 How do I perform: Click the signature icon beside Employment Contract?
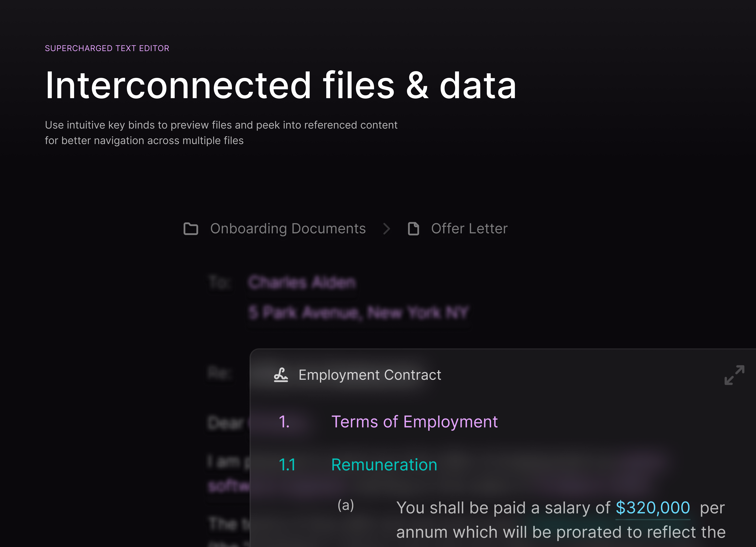tap(281, 375)
